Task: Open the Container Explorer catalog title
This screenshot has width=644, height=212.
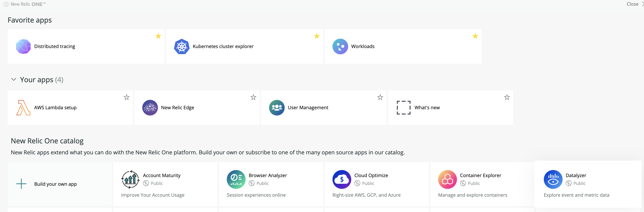Action: click(x=480, y=175)
